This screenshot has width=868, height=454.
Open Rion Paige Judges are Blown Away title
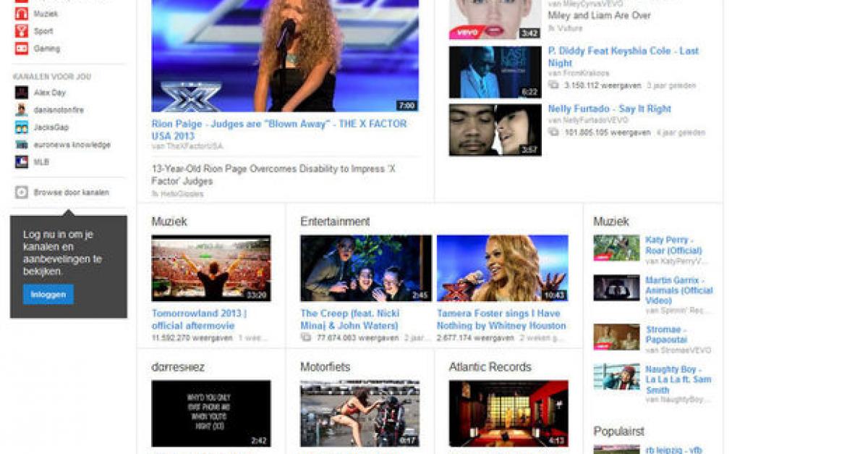pyautogui.click(x=279, y=130)
